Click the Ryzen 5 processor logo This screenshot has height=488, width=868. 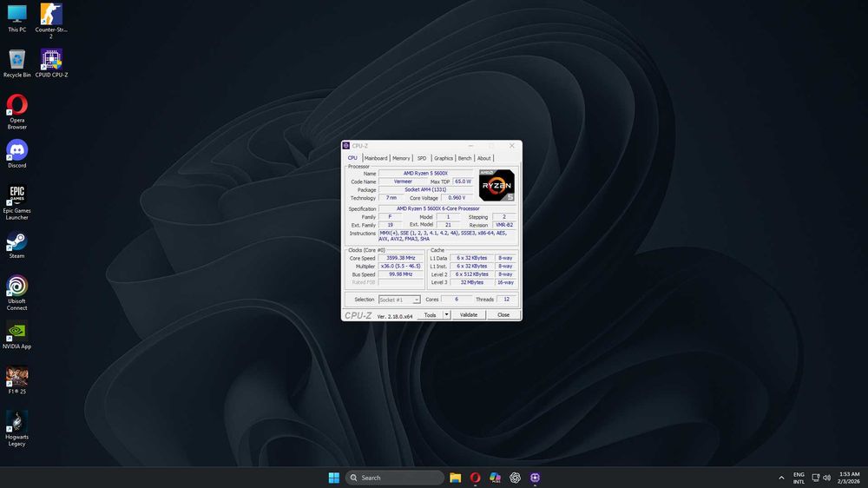tap(496, 185)
